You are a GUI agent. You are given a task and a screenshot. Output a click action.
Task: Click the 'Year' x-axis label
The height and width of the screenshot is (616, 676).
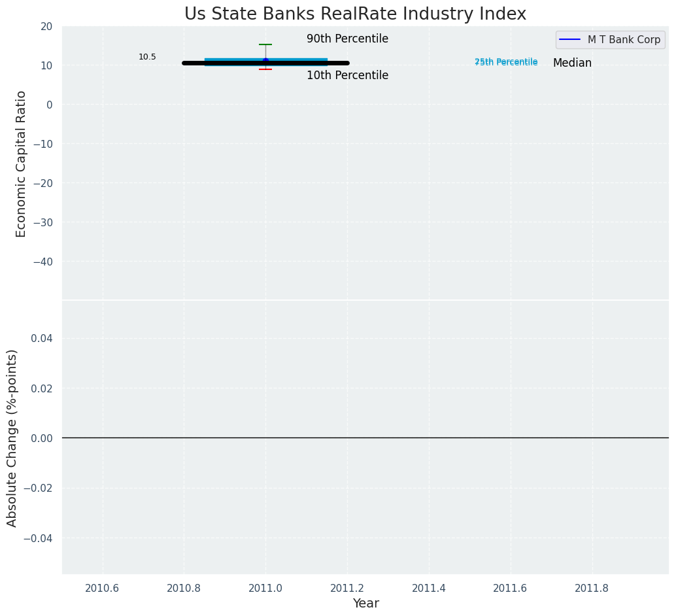(365, 604)
